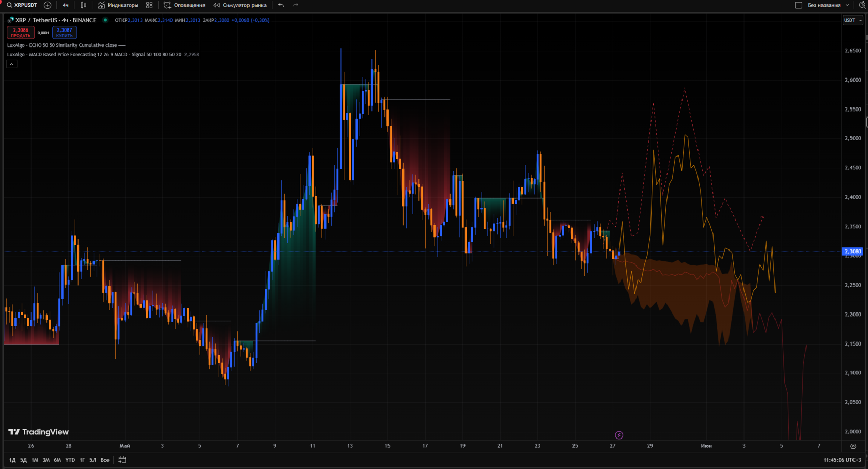Collapse the indicator legend with the arrow
Image resolution: width=868 pixels, height=469 pixels.
(12, 64)
